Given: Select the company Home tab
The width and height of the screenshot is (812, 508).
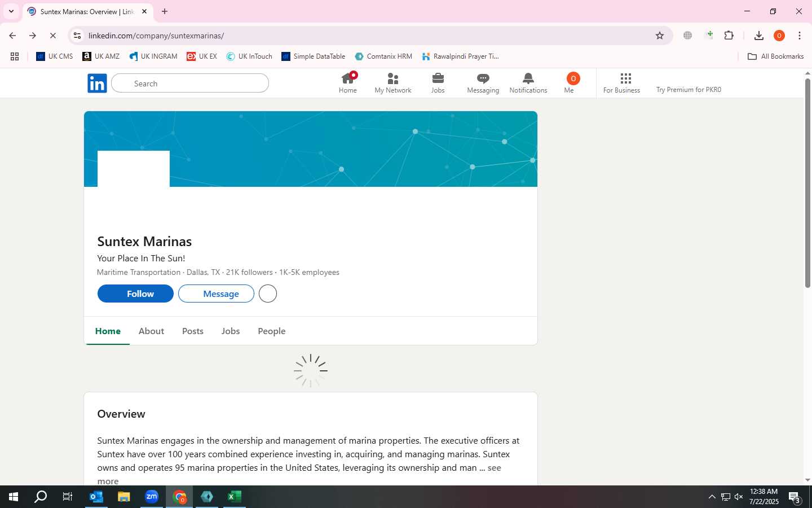Looking at the screenshot, I should (x=108, y=331).
